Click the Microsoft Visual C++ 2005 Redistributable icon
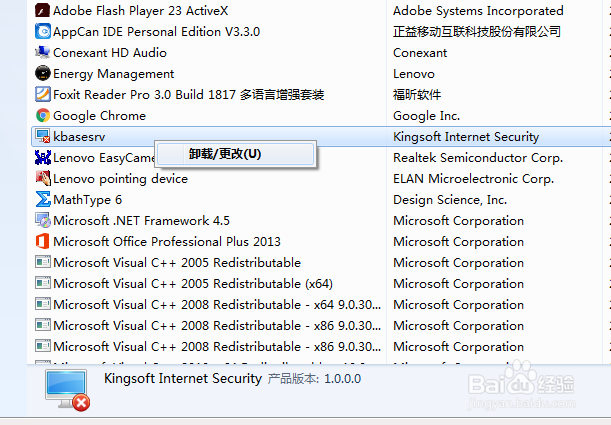 (43, 262)
